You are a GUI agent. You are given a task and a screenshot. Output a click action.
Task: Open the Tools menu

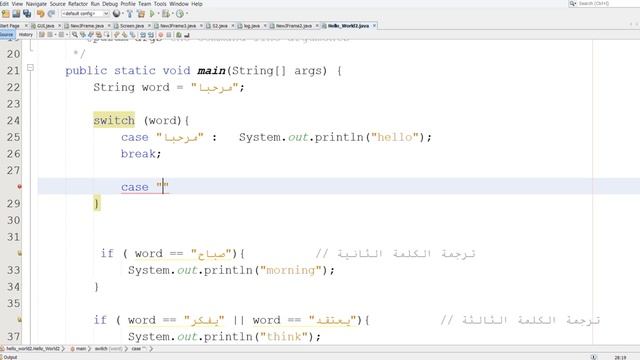(x=160, y=4)
